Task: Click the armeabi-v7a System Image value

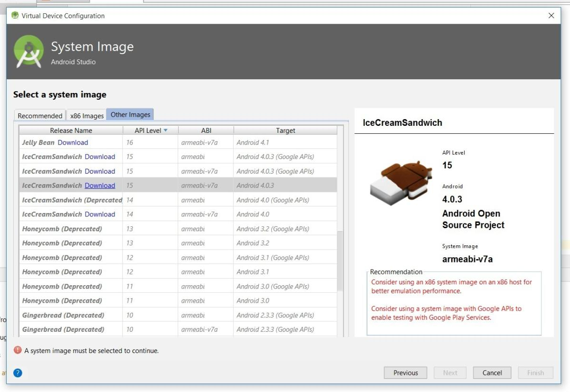Action: click(467, 259)
